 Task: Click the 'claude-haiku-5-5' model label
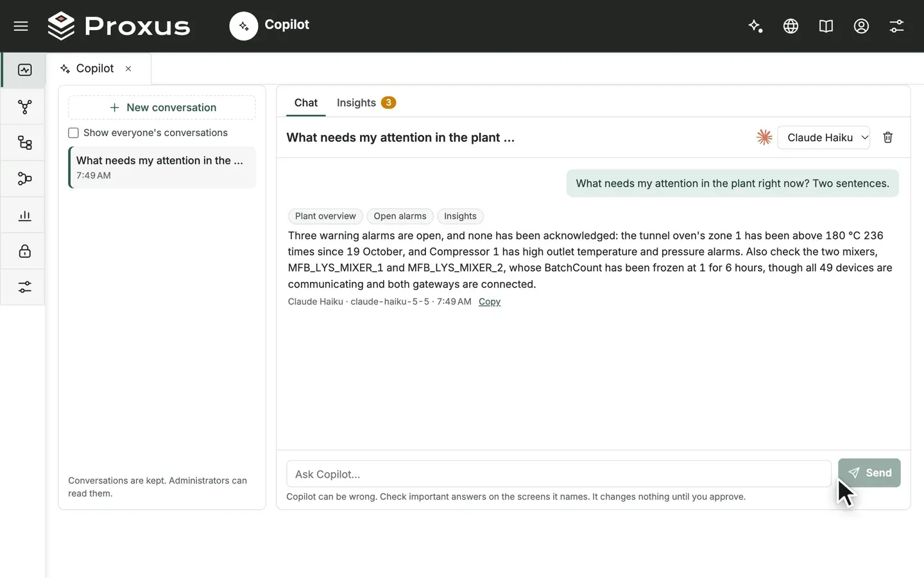(x=389, y=302)
